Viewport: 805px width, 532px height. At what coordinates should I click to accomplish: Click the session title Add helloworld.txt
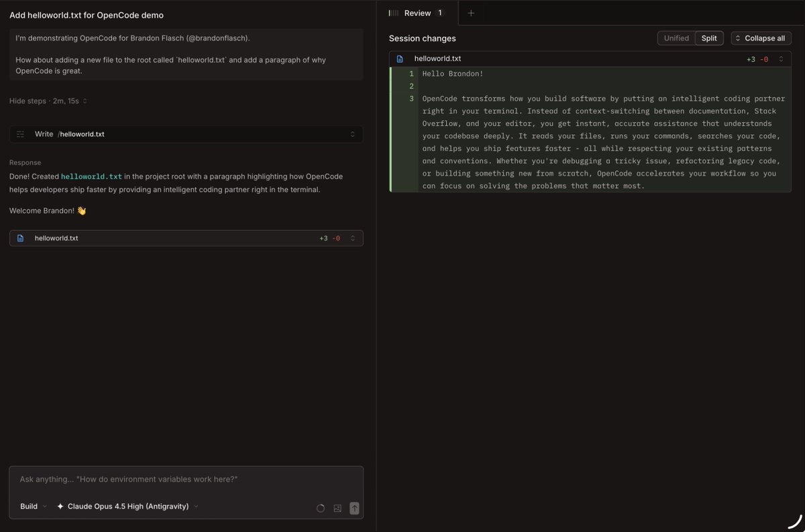[86, 15]
